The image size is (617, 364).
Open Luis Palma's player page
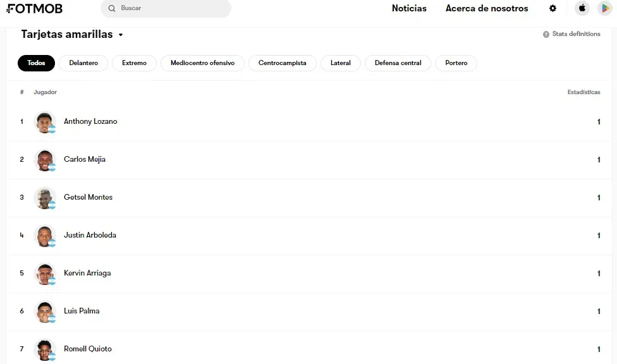click(x=82, y=311)
